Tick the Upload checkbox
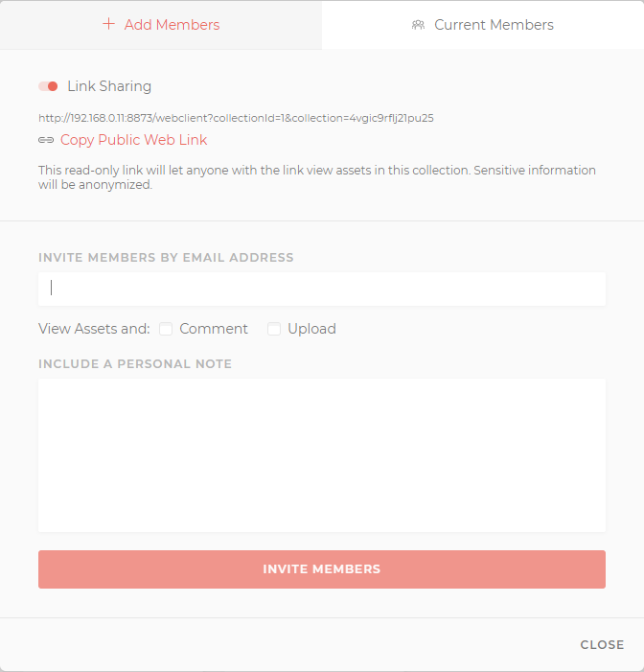 tap(274, 329)
